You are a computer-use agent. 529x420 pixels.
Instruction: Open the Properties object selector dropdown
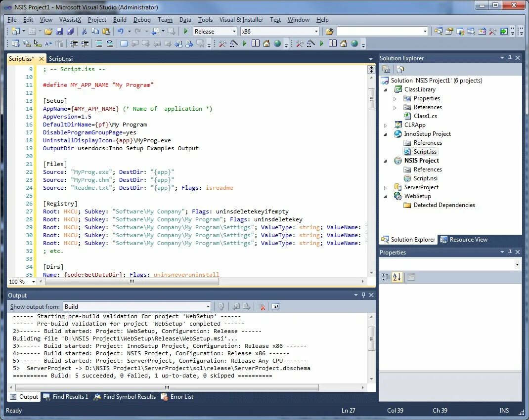(517, 264)
